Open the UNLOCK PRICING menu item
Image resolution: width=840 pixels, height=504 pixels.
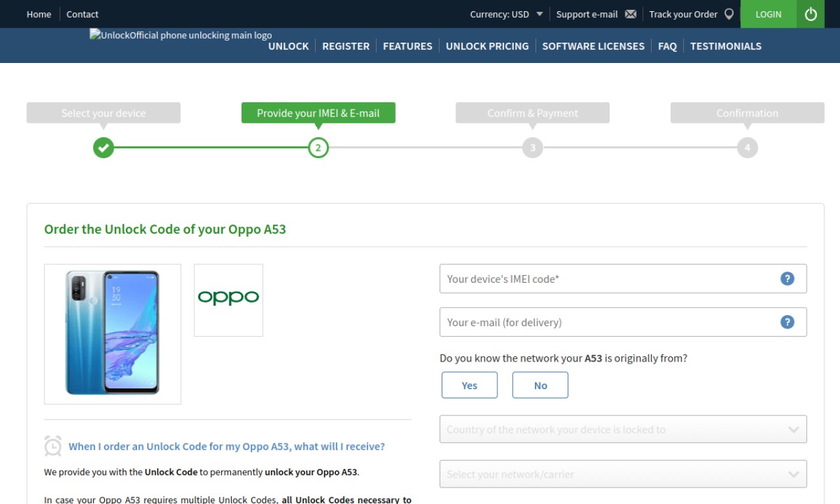coord(487,46)
